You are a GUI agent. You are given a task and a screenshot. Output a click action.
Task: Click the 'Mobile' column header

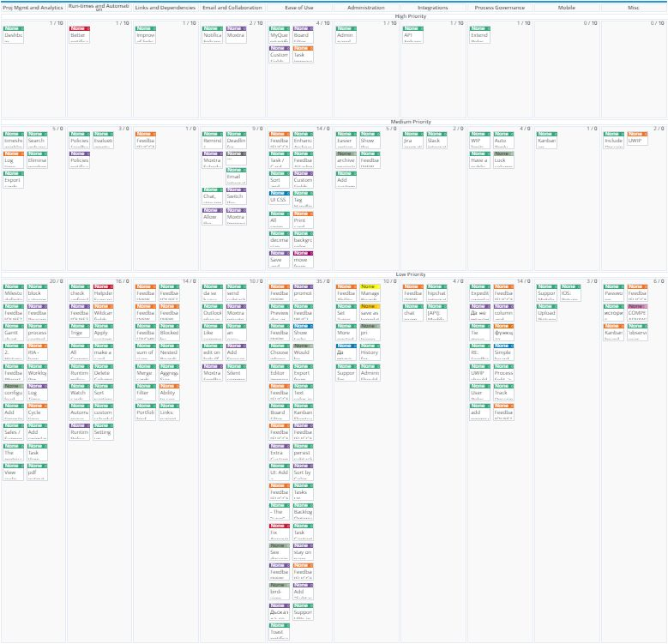(567, 8)
